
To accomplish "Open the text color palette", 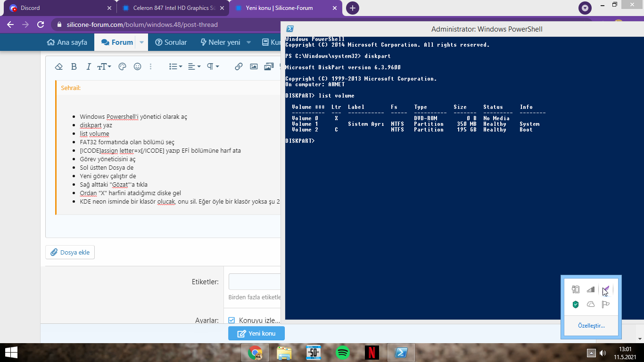I will tap(122, 66).
